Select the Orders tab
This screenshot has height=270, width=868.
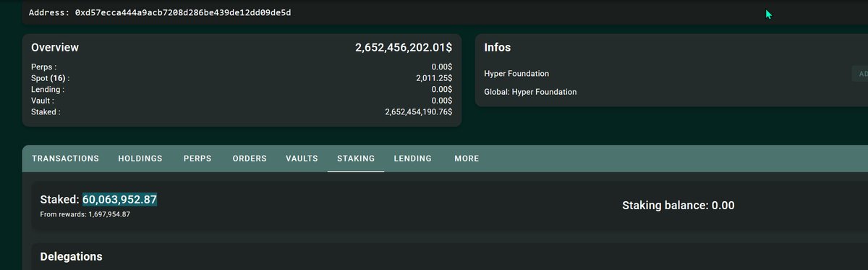tap(250, 159)
